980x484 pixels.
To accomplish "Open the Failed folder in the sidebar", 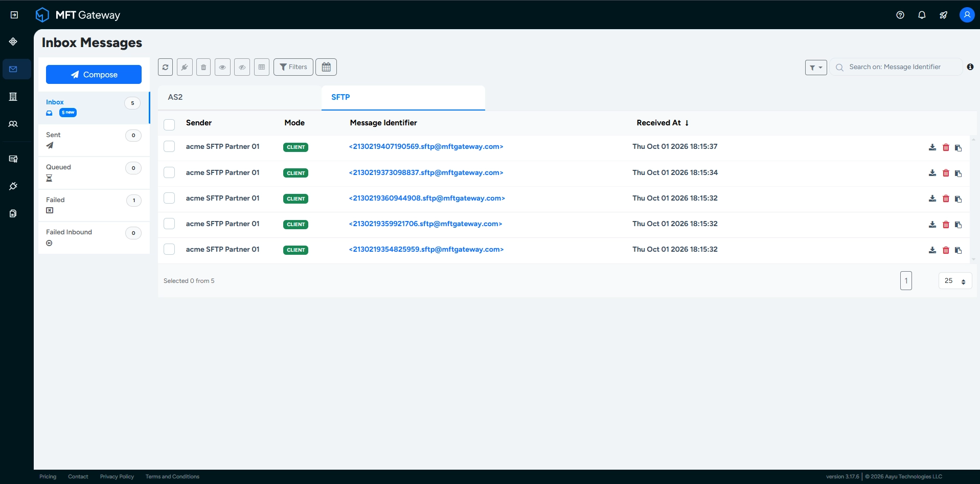I will click(x=94, y=205).
